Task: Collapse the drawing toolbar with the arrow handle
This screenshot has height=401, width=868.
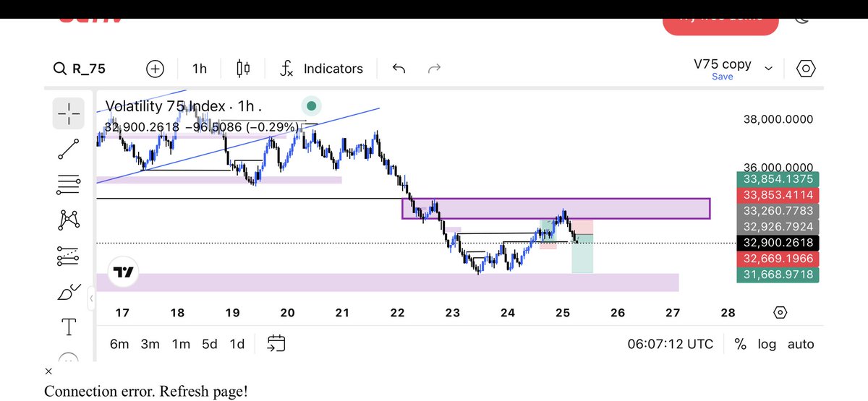Action: (92, 298)
